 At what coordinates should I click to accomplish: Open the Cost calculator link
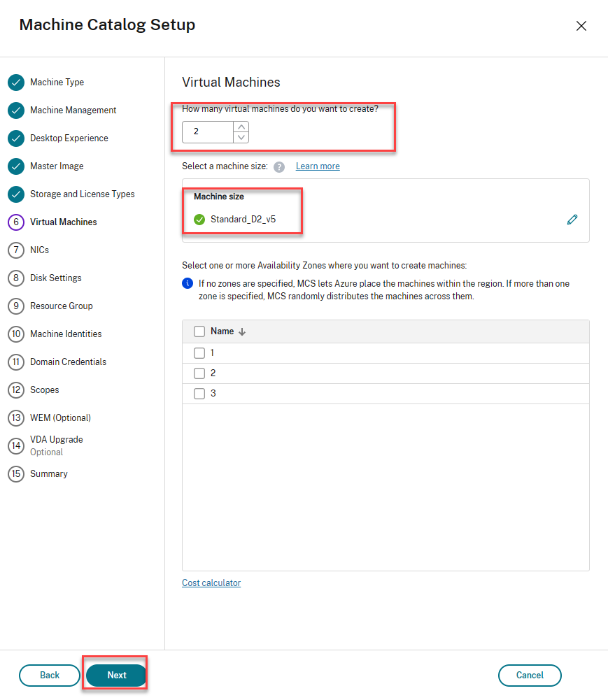(211, 583)
